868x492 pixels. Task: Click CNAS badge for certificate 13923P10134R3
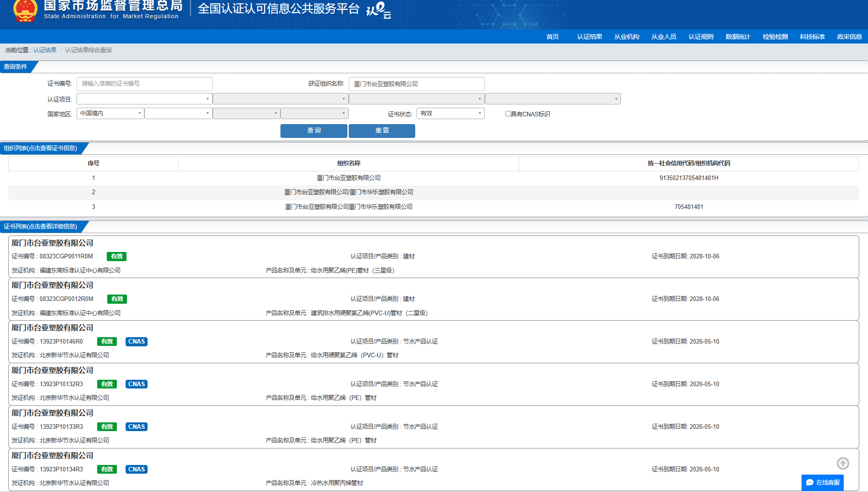point(137,470)
